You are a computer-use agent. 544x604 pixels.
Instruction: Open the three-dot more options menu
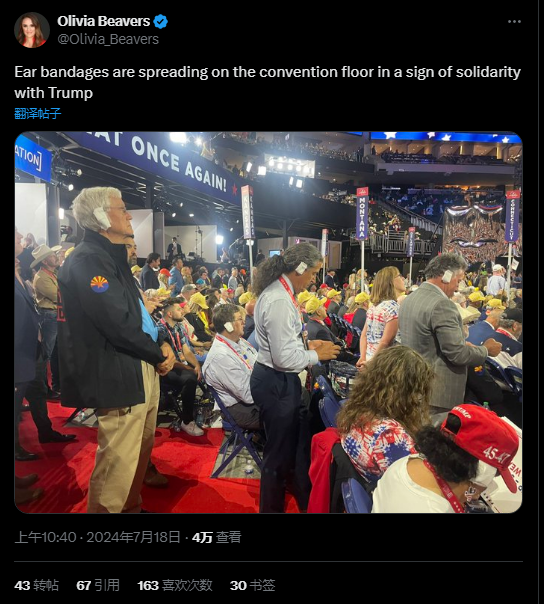click(x=514, y=22)
